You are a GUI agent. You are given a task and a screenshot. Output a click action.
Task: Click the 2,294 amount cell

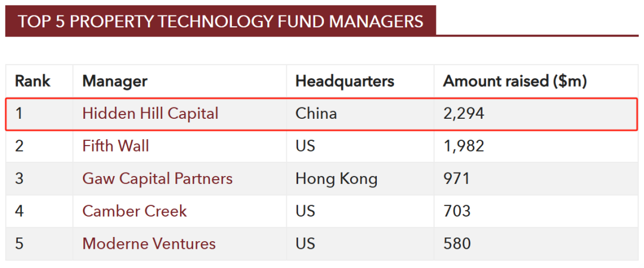tap(464, 113)
